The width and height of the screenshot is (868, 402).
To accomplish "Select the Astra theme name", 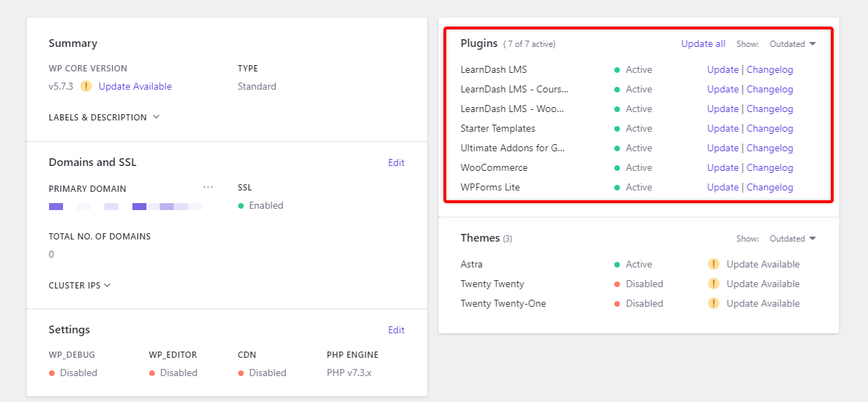I will (x=471, y=264).
